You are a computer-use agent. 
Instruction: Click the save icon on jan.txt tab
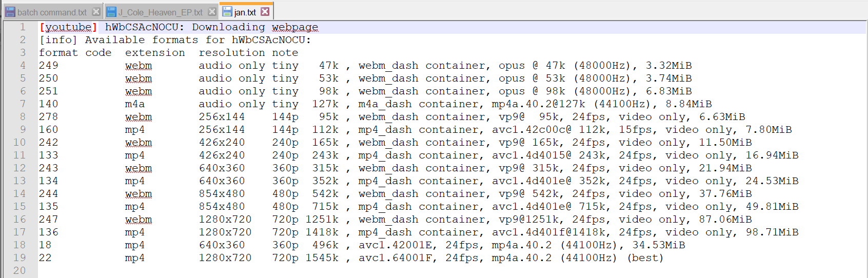(227, 12)
